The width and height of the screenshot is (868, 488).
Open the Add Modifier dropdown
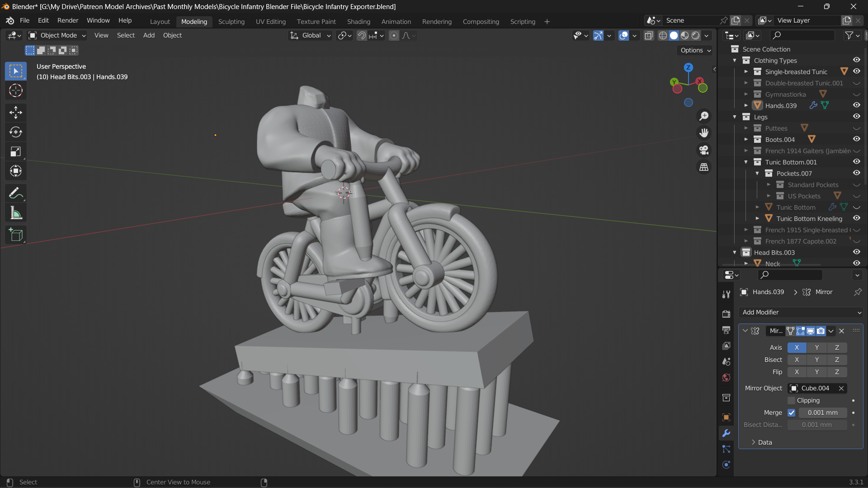800,312
